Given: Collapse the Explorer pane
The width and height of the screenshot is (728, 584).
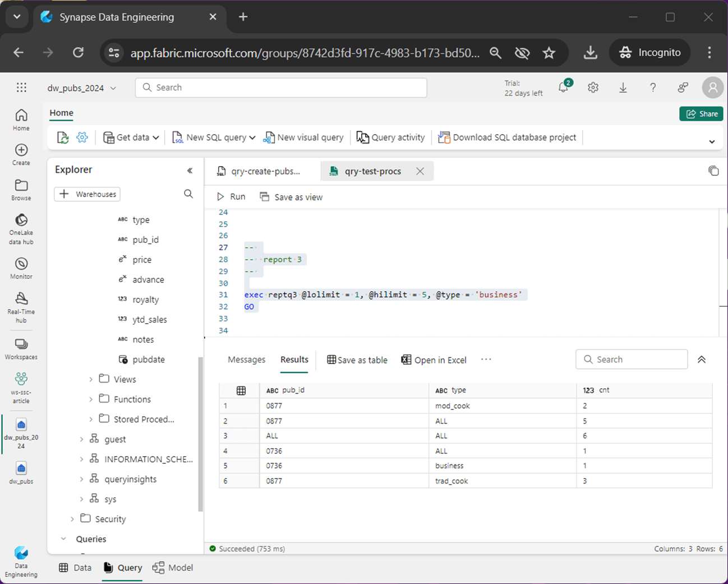Looking at the screenshot, I should click(x=190, y=170).
